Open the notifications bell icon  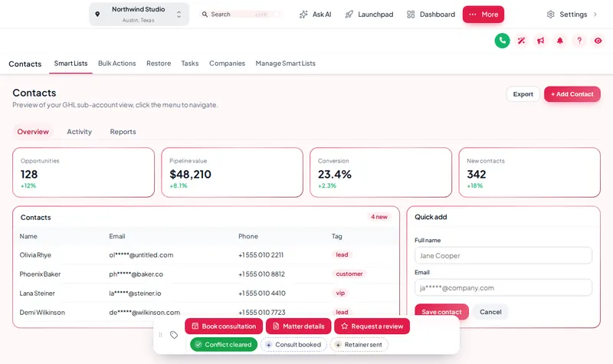pyautogui.click(x=560, y=41)
